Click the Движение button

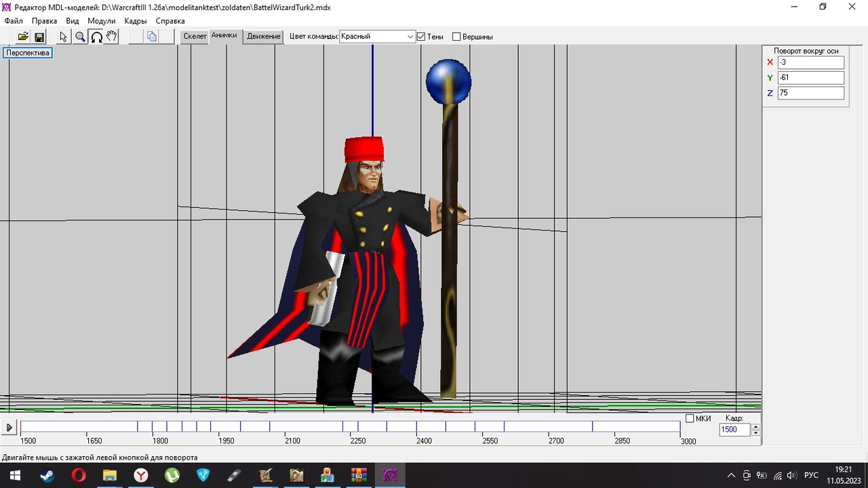click(263, 37)
